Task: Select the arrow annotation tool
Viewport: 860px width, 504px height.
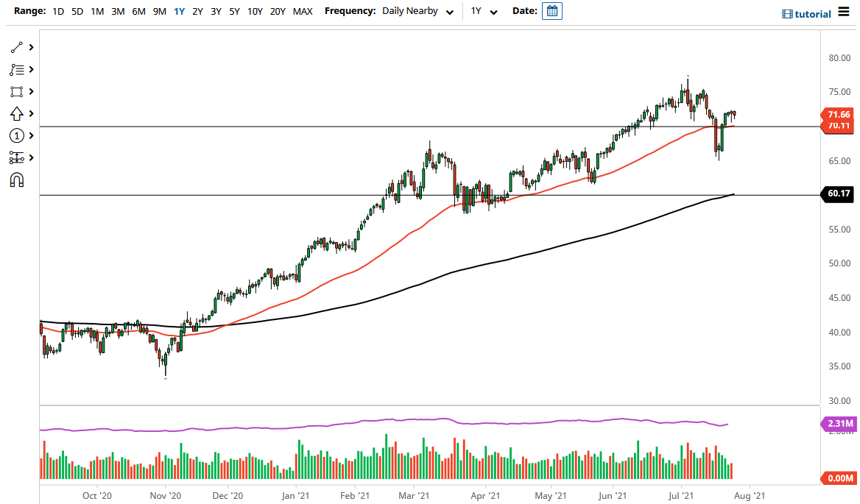Action: [x=15, y=113]
